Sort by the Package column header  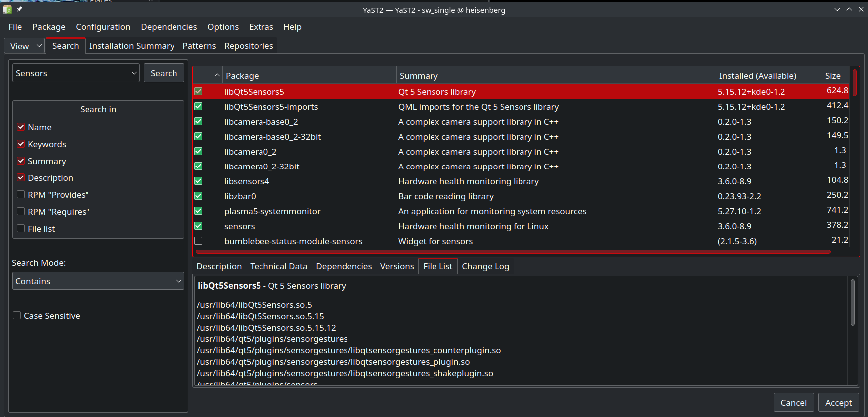pyautogui.click(x=309, y=76)
